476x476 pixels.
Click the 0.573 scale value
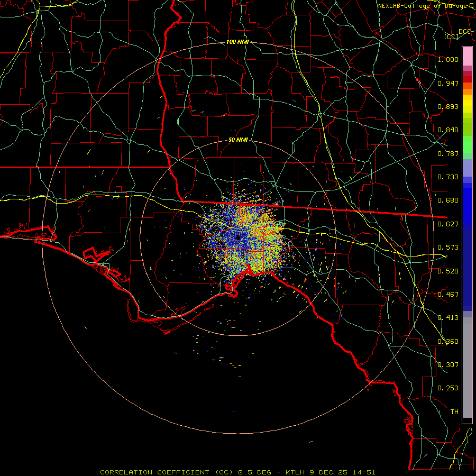(448, 248)
